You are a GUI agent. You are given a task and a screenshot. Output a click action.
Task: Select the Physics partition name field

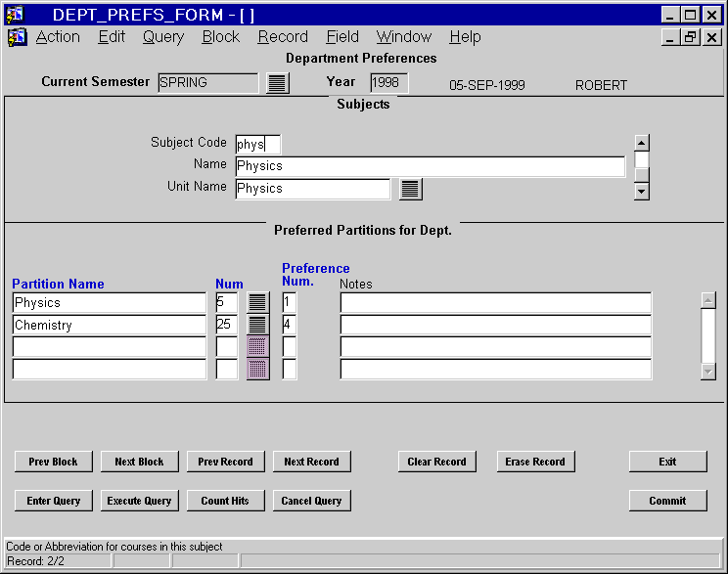tap(110, 302)
